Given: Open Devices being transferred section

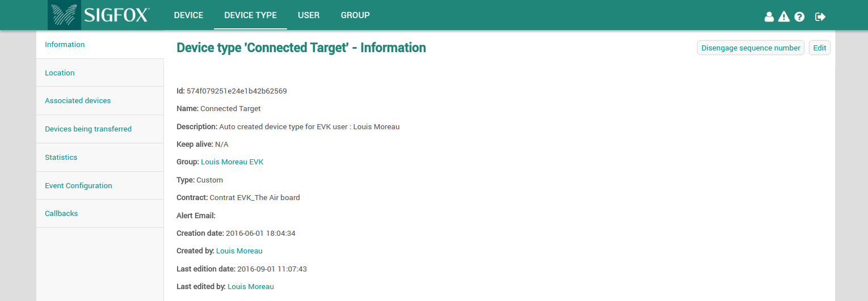Looking at the screenshot, I should point(100,129).
